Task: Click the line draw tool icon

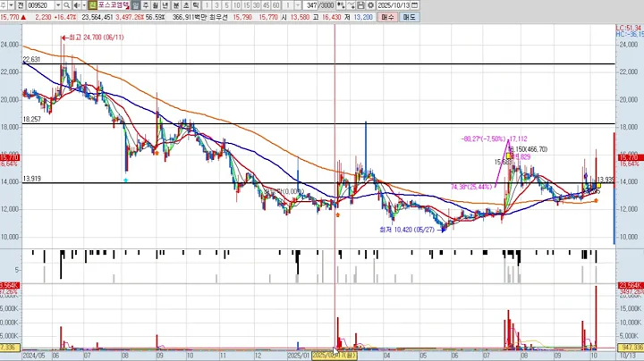Action: 351,5
